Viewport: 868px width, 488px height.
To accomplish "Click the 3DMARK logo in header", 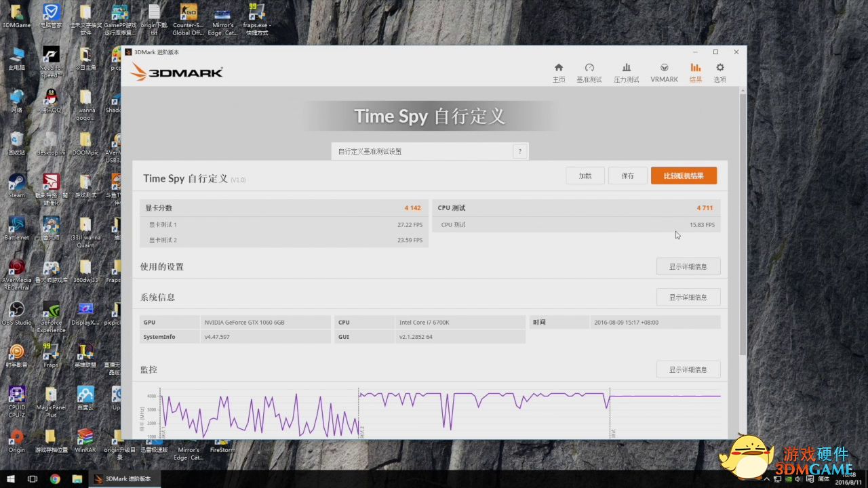I will pos(176,72).
